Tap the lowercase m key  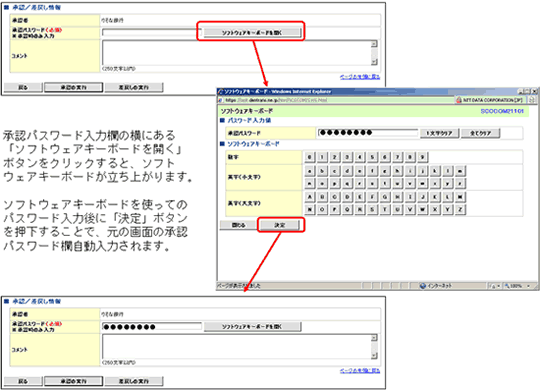point(460,171)
